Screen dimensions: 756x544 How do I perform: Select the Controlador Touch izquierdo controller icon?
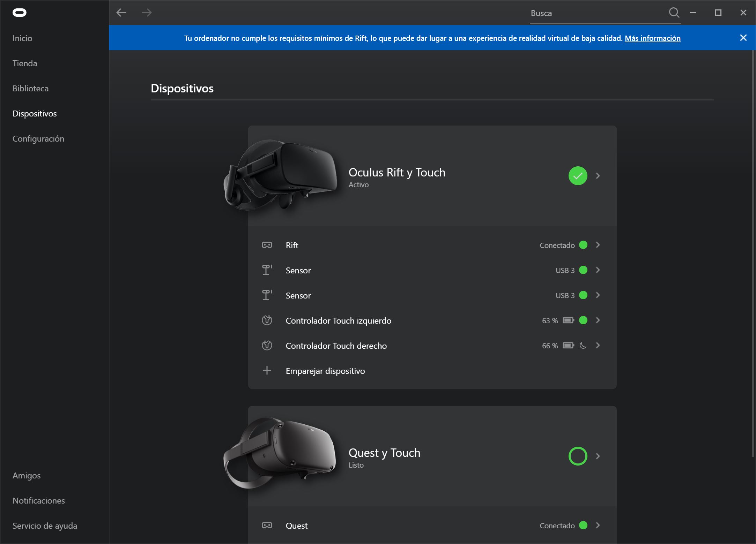pyautogui.click(x=267, y=320)
